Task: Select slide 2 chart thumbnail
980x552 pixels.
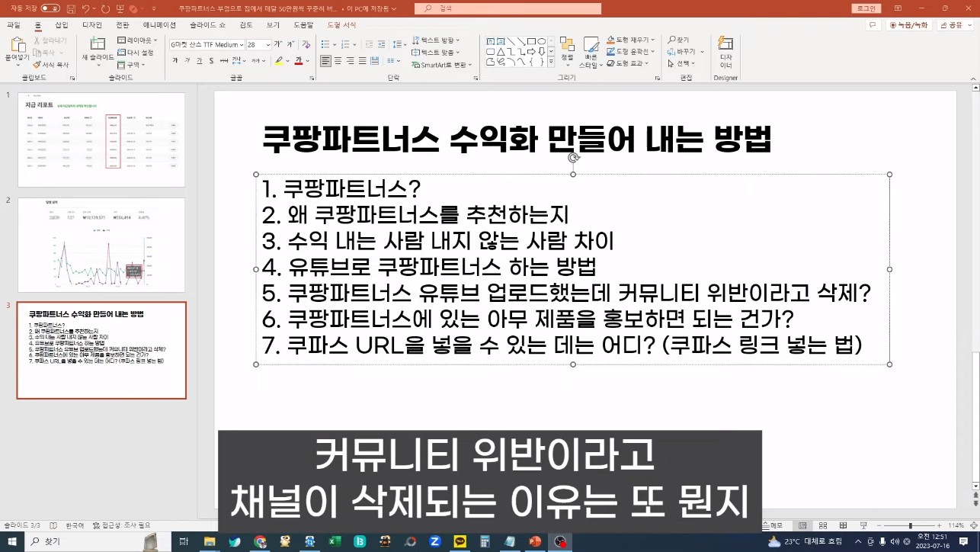Action: pos(101,245)
